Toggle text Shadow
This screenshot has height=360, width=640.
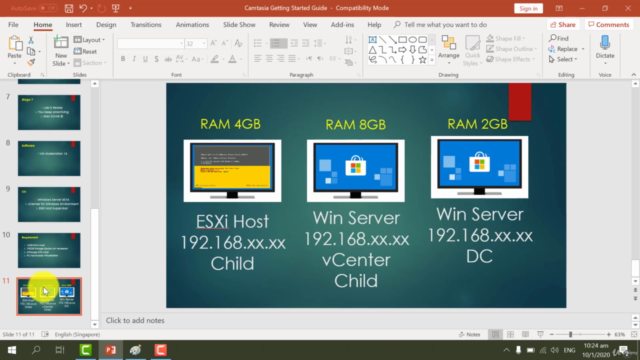[156, 59]
